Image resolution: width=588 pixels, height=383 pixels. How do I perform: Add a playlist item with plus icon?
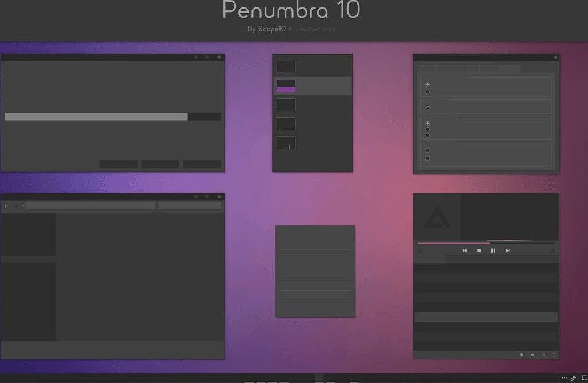(522, 354)
